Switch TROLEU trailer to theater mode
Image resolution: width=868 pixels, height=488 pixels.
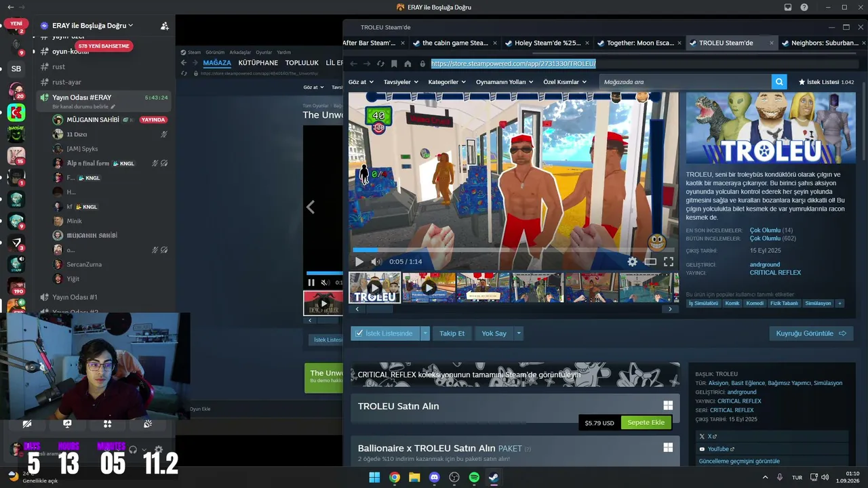point(650,262)
